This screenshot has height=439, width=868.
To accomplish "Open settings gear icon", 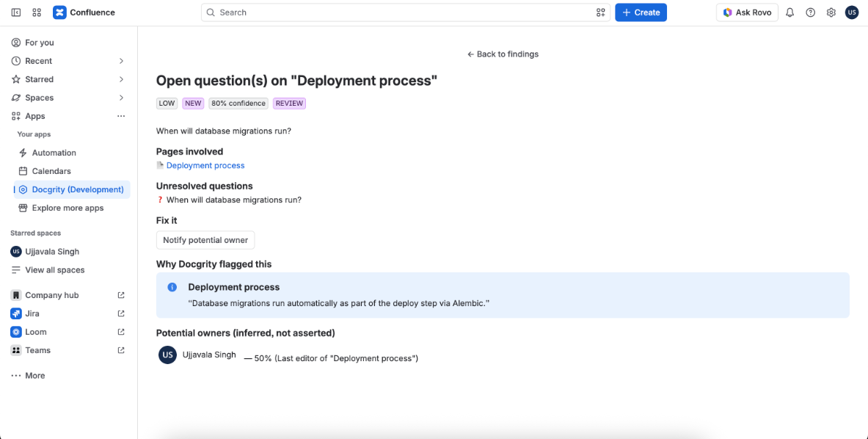I will 831,12.
